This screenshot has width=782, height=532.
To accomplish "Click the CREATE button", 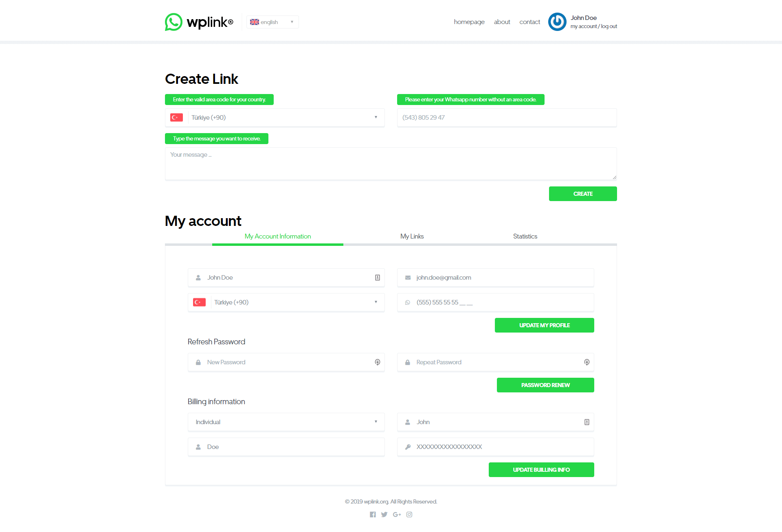I will [583, 194].
